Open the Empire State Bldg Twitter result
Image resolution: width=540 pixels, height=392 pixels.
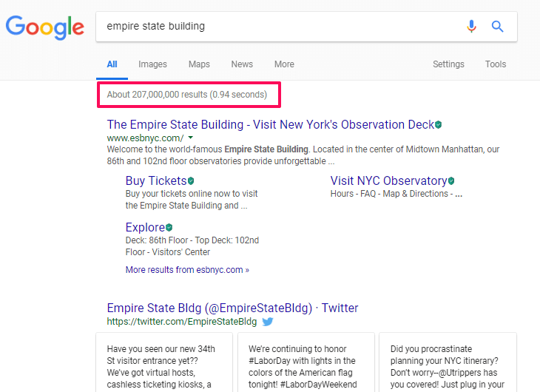[232, 308]
